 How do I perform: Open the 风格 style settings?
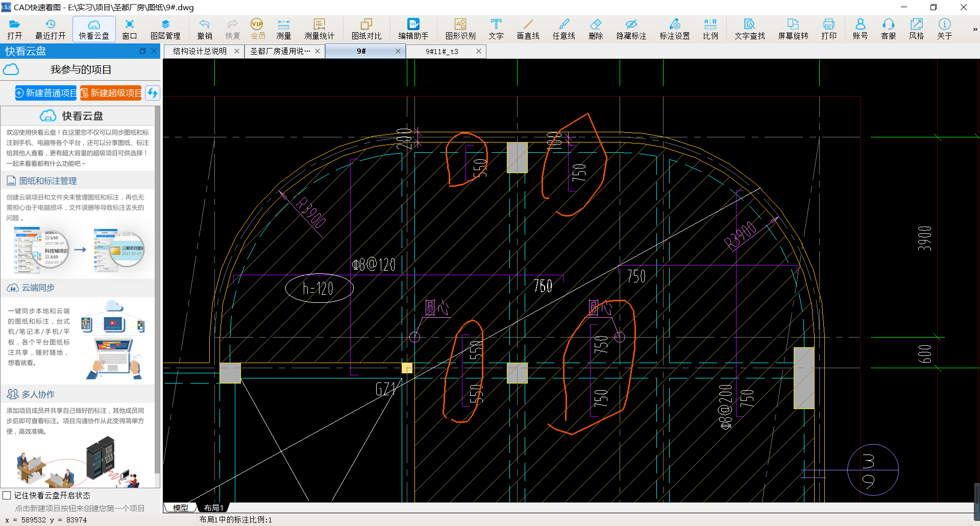pyautogui.click(x=917, y=29)
